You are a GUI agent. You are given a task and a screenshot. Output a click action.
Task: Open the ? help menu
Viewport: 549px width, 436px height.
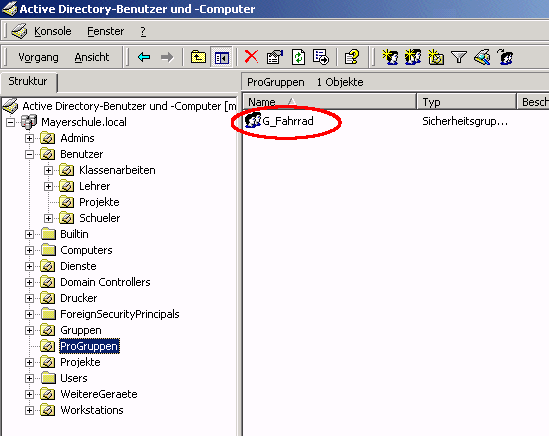(143, 31)
